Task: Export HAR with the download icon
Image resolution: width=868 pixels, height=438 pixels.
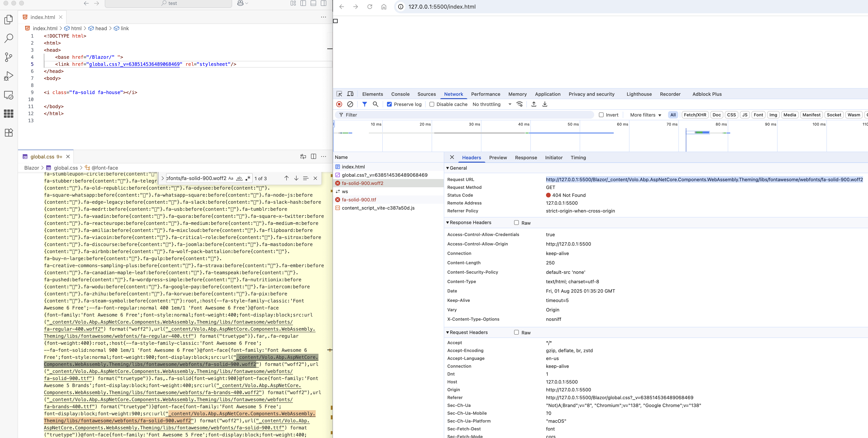Action: tap(545, 104)
